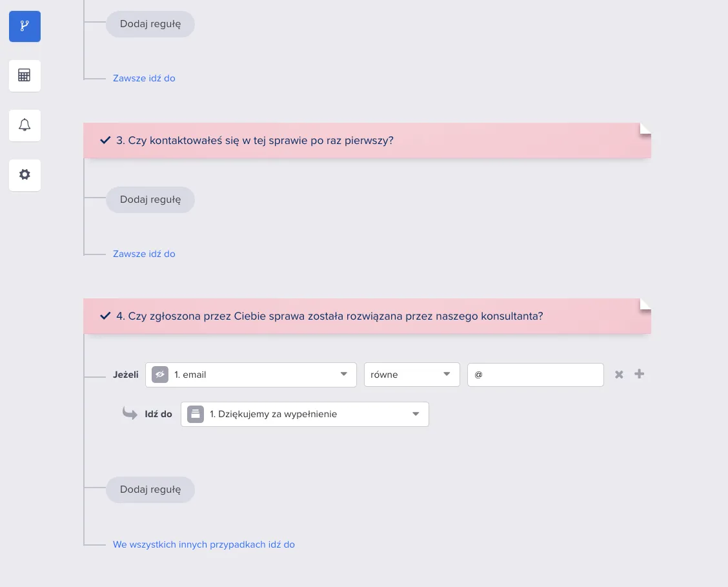Open the logic branching sidebar icon
Image resolution: width=728 pixels, height=587 pixels.
tap(25, 26)
